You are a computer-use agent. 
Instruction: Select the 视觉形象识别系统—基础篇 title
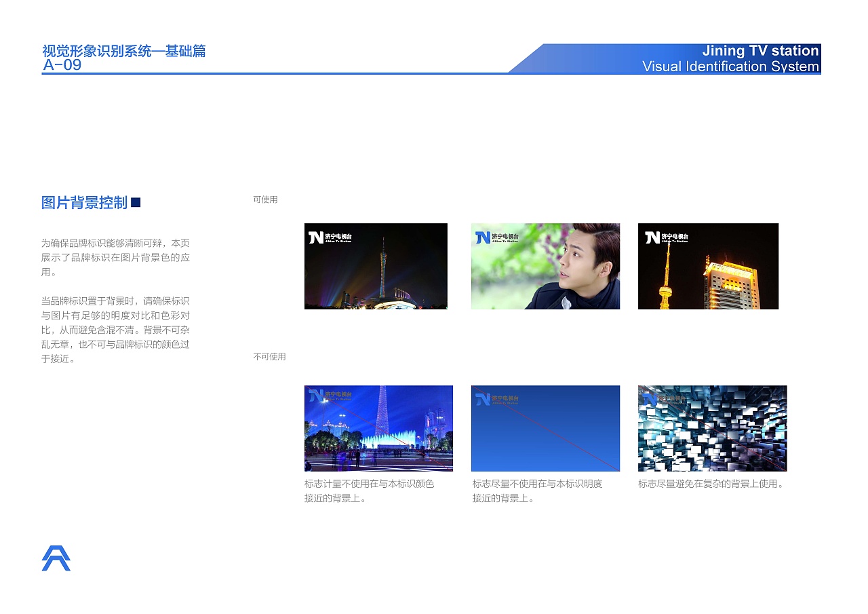tap(125, 50)
